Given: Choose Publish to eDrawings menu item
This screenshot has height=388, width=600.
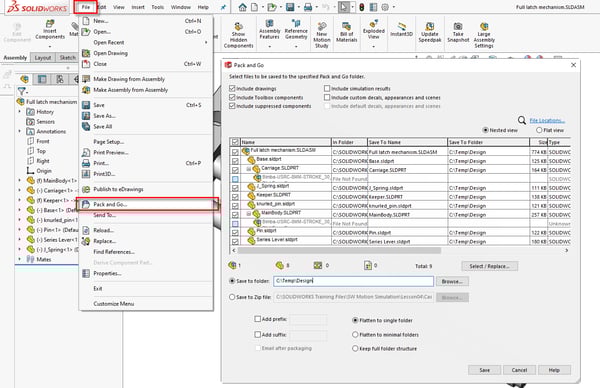Looking at the screenshot, I should point(145,189).
